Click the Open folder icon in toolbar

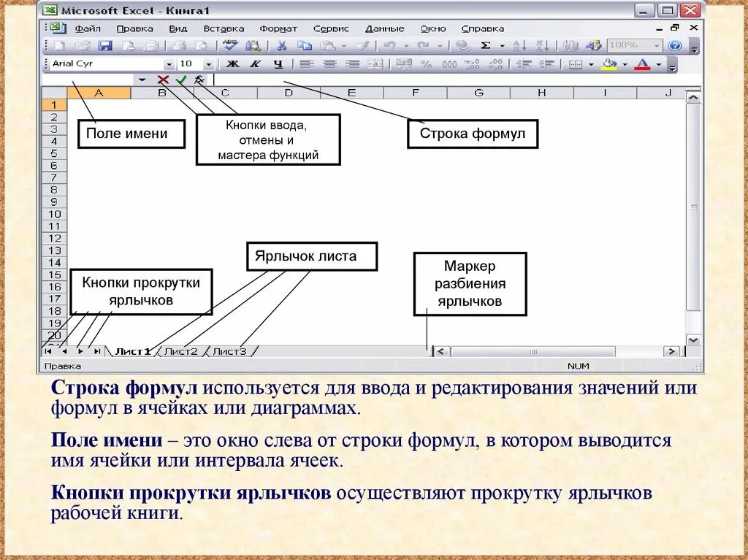coord(83,46)
